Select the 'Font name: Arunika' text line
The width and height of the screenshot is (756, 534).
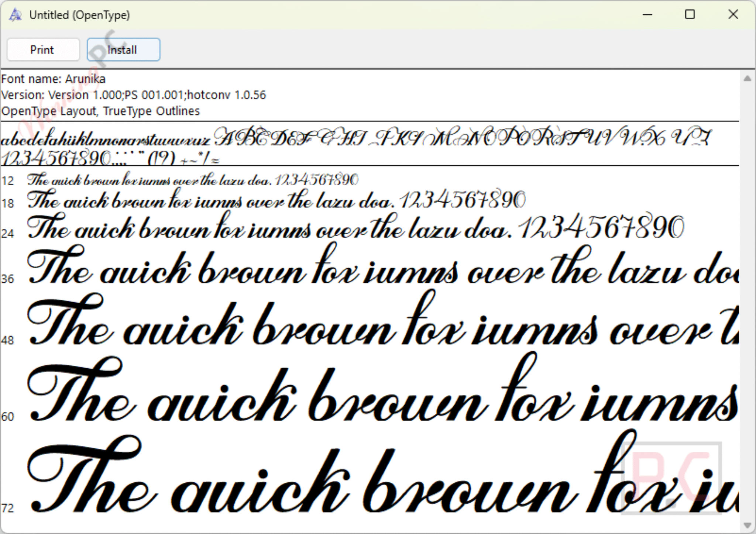[x=53, y=79]
